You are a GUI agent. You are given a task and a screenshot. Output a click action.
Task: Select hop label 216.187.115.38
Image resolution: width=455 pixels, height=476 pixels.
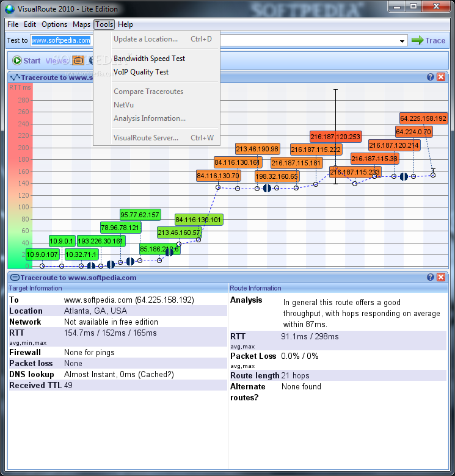(x=374, y=159)
